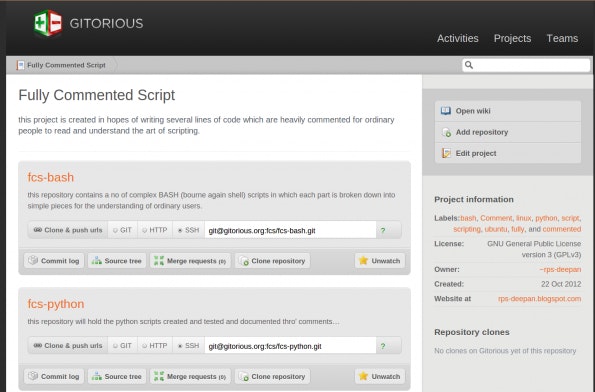The height and width of the screenshot is (392, 595).
Task: Select HTTP protocol for fcs-bash
Action: point(155,230)
